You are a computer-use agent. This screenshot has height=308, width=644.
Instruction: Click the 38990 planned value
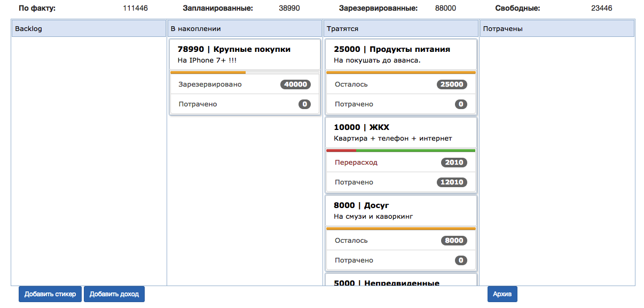tap(289, 9)
